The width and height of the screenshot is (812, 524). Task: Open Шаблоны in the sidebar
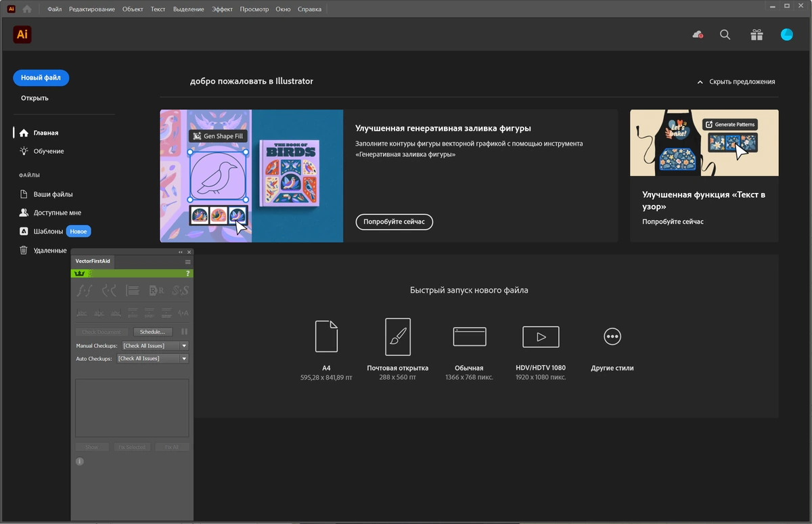pyautogui.click(x=48, y=232)
